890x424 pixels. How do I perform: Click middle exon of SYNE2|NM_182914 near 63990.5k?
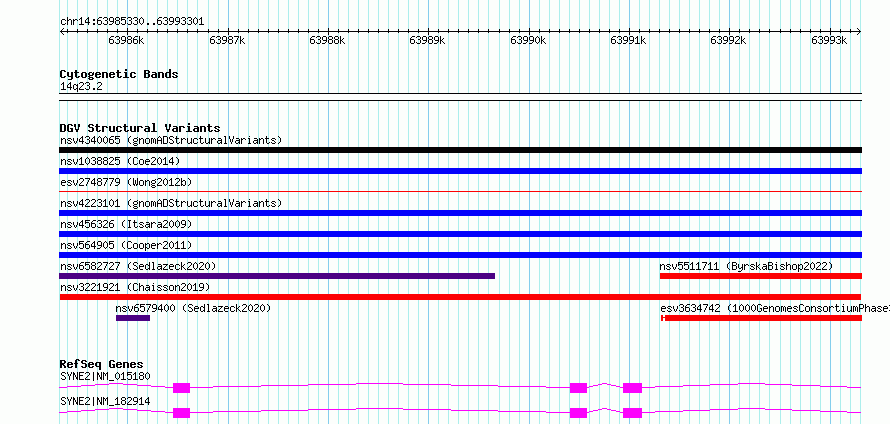[x=578, y=413]
